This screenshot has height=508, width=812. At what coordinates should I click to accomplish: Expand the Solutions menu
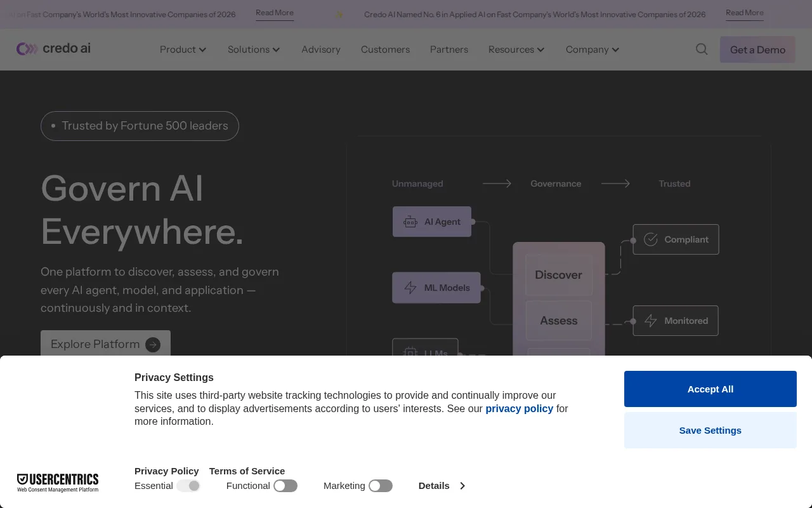coord(254,49)
